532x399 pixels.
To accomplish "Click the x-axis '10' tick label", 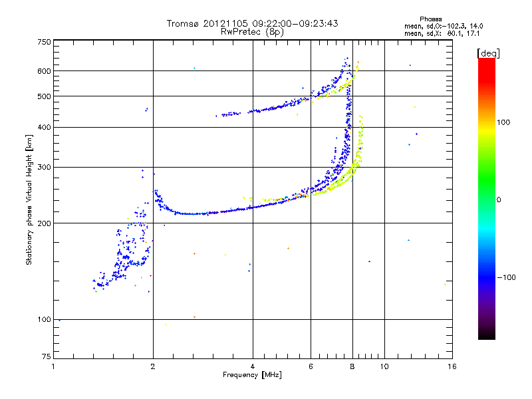I will tap(384, 366).
